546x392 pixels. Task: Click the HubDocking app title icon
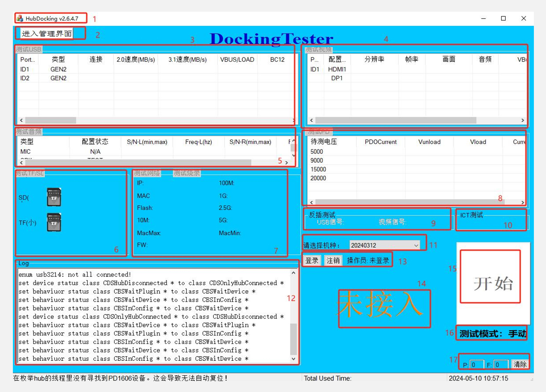click(20, 18)
